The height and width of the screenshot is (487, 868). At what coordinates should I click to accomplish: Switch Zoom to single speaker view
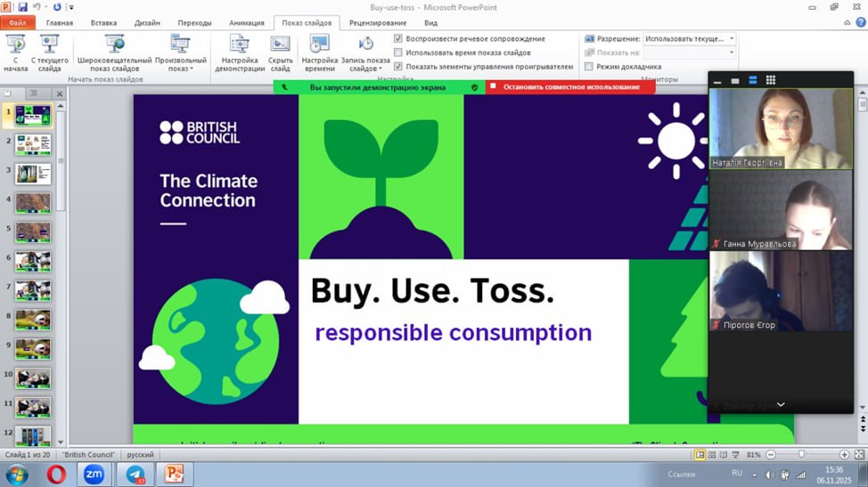(x=735, y=81)
